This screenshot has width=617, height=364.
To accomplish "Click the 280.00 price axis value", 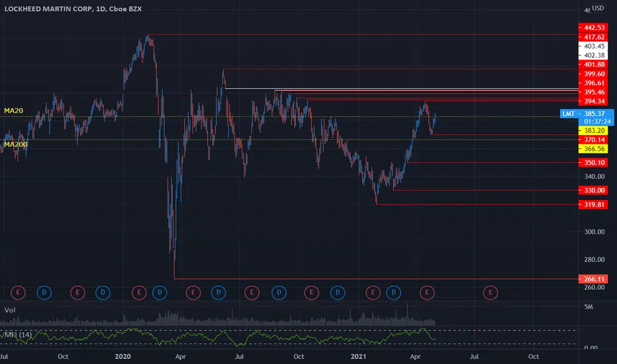I will [x=594, y=259].
